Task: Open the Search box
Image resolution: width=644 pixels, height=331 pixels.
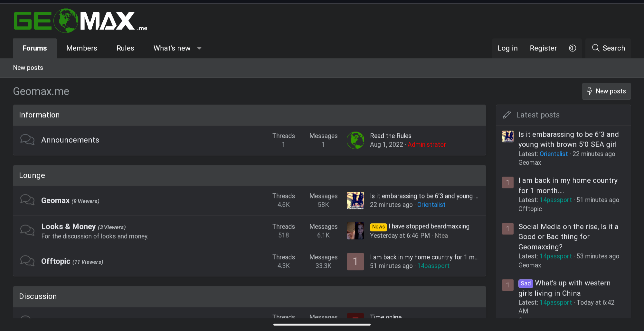Action: pyautogui.click(x=608, y=48)
